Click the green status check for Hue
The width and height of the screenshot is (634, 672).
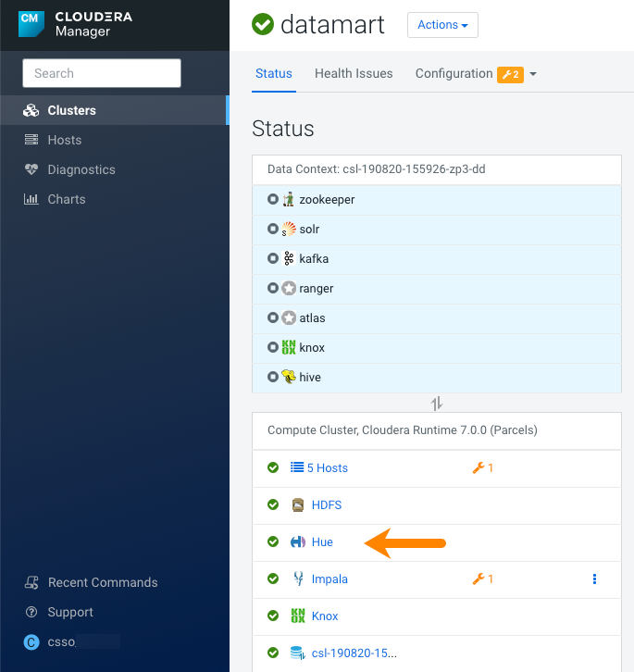(x=273, y=541)
